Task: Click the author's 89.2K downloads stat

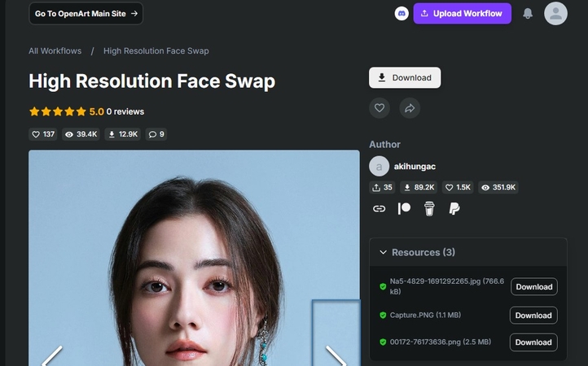Action: point(419,187)
